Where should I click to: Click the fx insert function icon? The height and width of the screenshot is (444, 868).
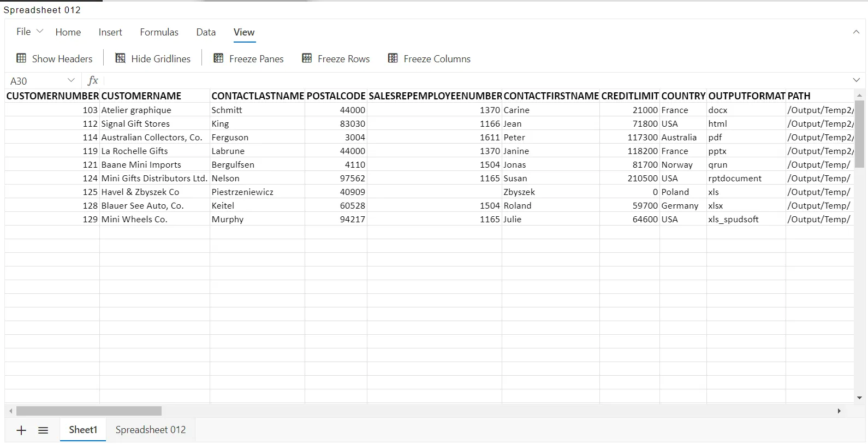coord(93,81)
